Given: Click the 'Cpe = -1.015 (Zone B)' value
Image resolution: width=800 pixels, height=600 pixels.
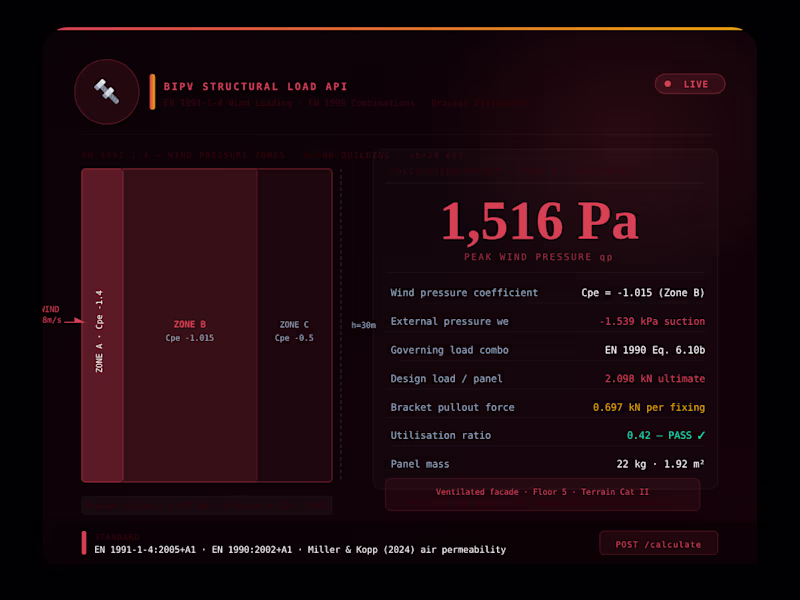Looking at the screenshot, I should coord(643,293).
